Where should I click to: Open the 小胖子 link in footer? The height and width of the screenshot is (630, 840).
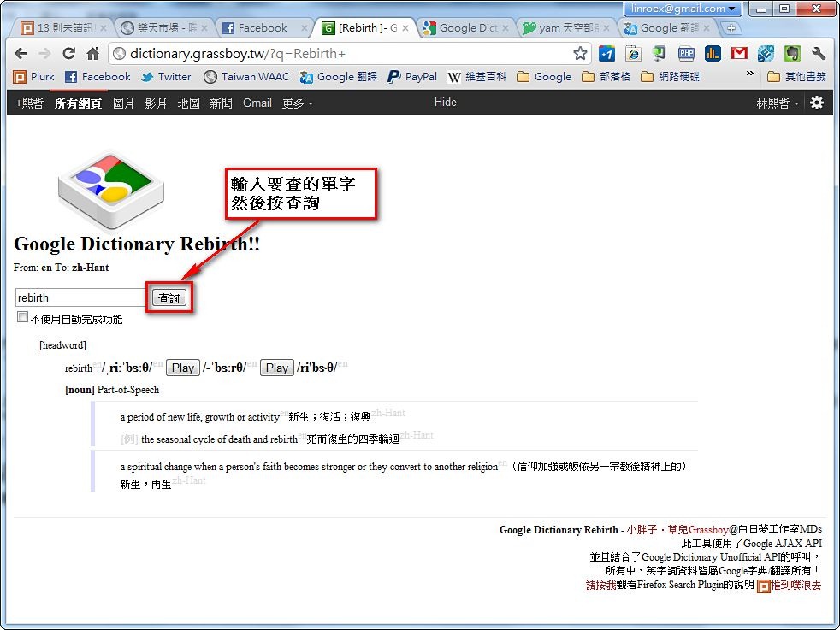click(642, 530)
